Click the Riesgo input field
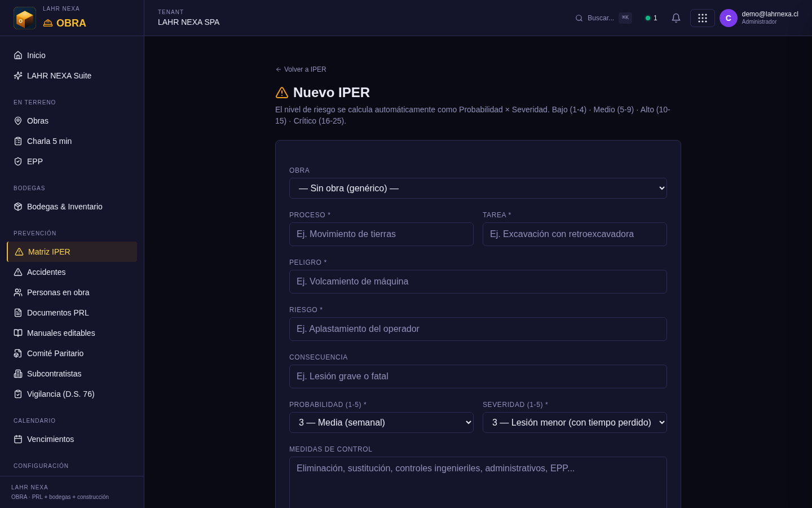 pos(478,329)
